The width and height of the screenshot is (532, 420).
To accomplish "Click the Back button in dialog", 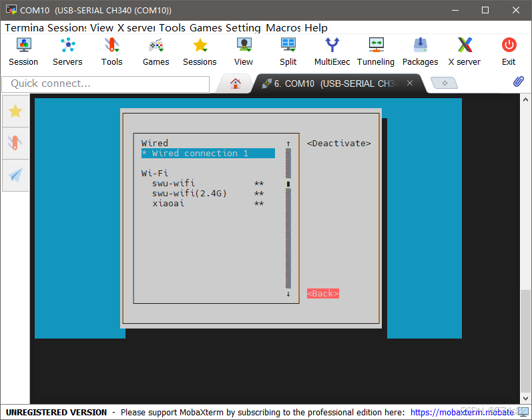I will (x=323, y=293).
